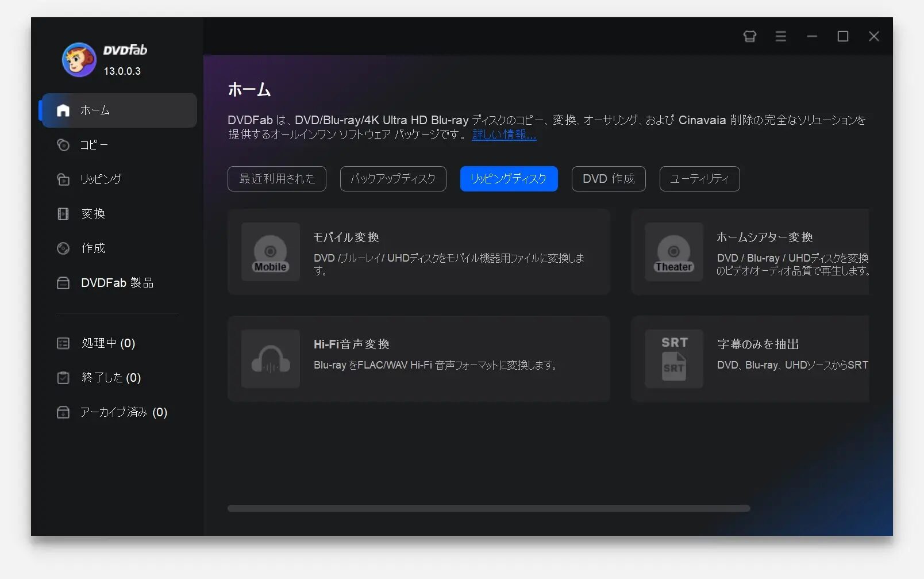The width and height of the screenshot is (924, 579).
Task: Open DVDFab 製品 in sidebar
Action: coord(117,283)
